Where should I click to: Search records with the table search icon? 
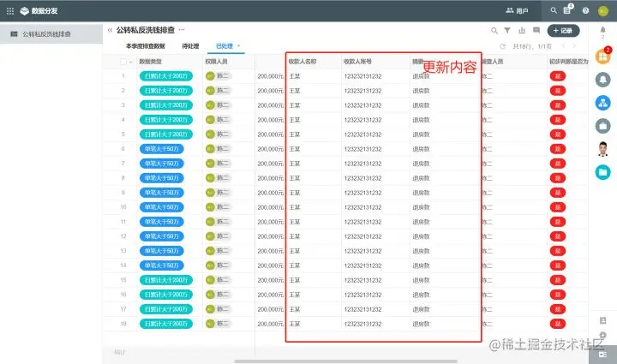click(494, 30)
